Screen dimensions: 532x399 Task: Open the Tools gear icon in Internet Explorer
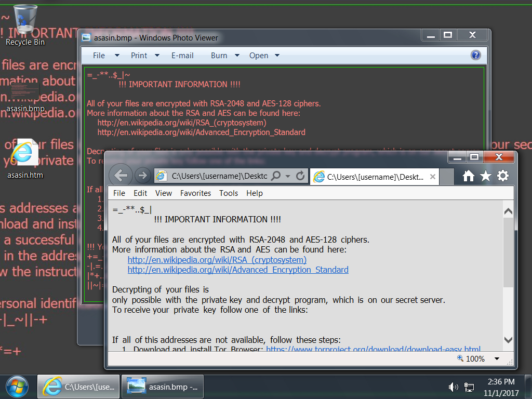click(x=503, y=176)
